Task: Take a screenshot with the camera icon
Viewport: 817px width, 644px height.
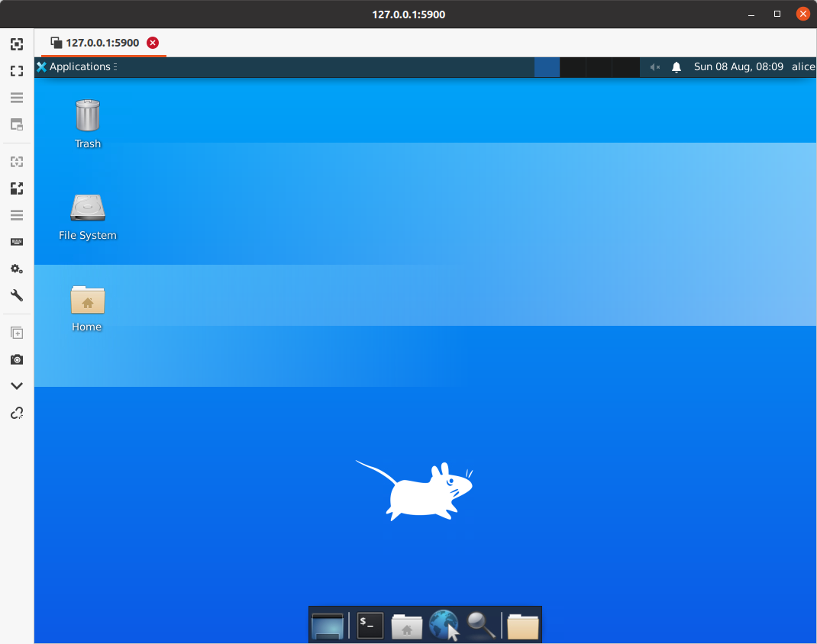Action: 17,359
